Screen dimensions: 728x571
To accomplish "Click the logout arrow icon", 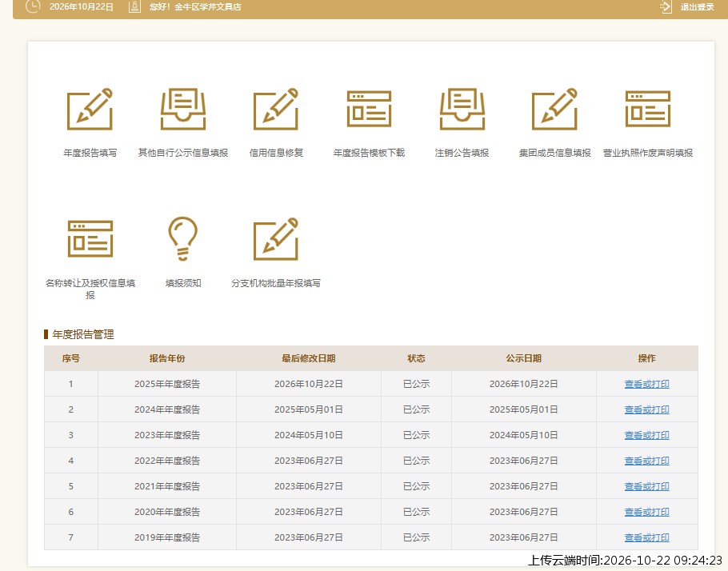I will [666, 7].
